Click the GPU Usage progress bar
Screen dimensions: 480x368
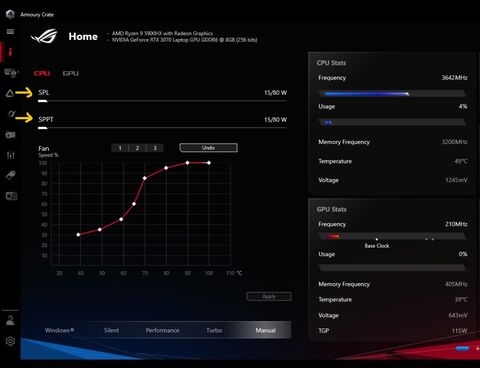tap(392, 268)
